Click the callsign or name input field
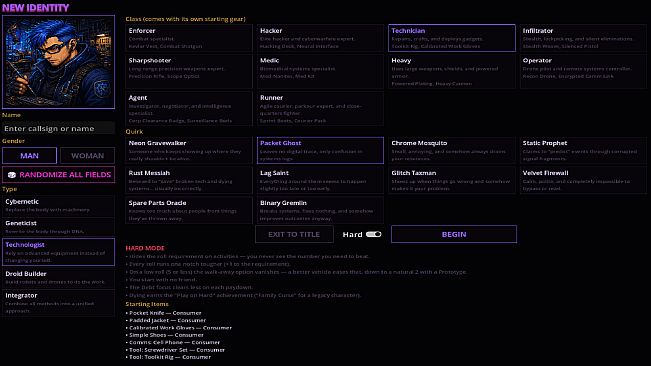Viewport: 651px width, 366px height. (59, 128)
